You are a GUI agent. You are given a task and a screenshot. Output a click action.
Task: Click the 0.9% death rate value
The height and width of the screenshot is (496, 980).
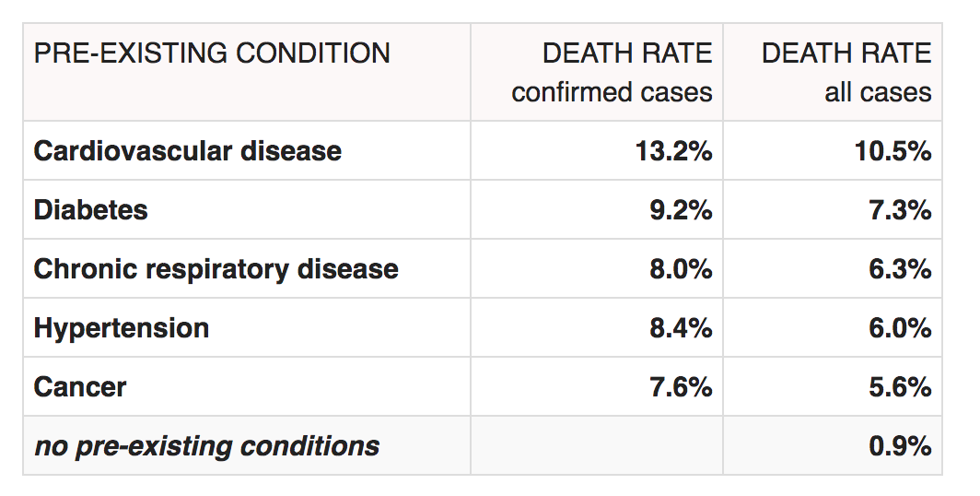(900, 447)
